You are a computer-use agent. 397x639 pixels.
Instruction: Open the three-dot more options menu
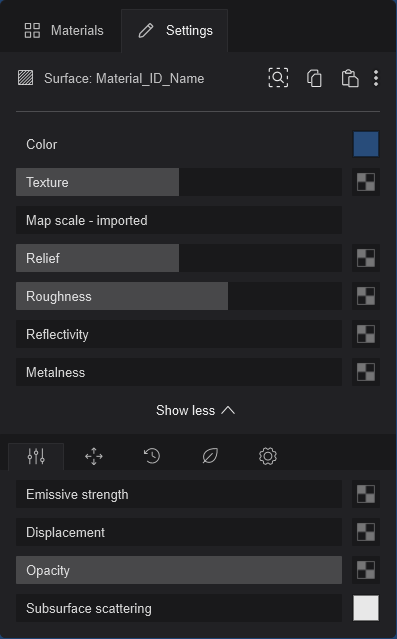tap(376, 78)
